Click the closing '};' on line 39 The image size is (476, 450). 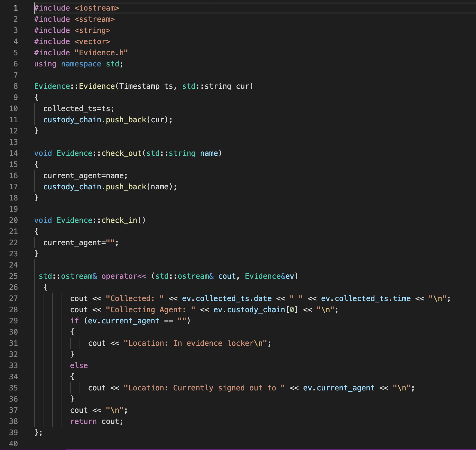(x=38, y=433)
